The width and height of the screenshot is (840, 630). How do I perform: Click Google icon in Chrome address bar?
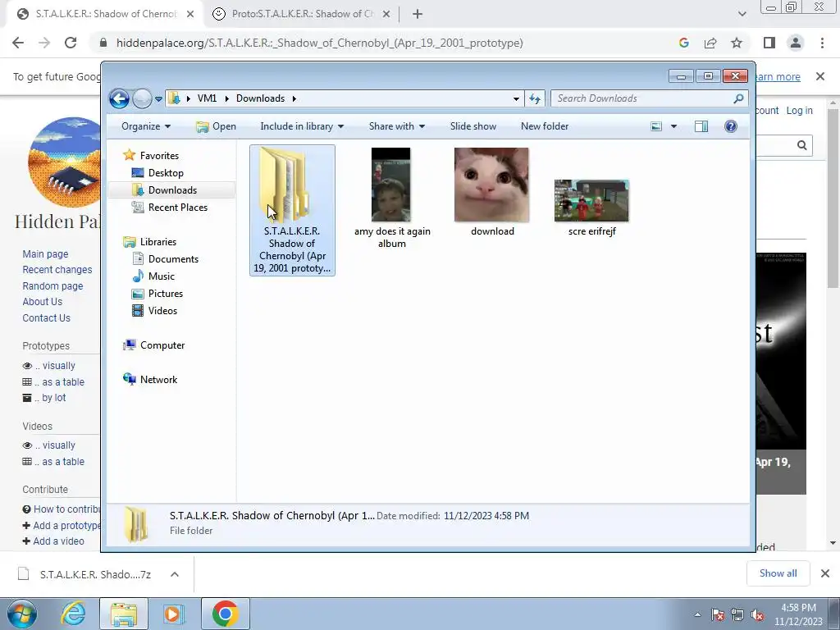coord(683,43)
